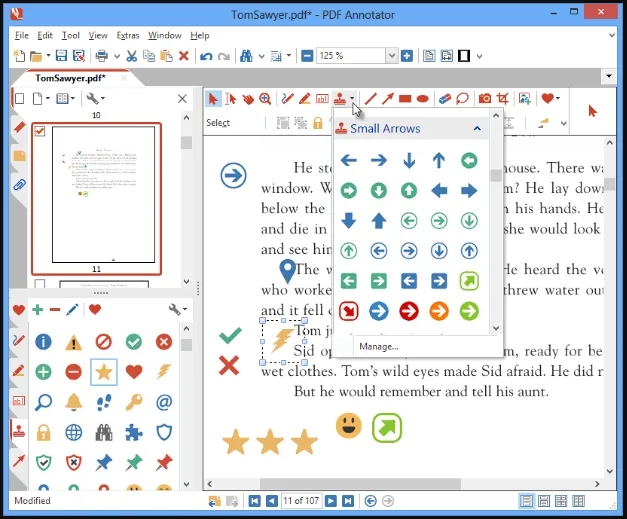Select the Snapshot camera tool

click(485, 98)
